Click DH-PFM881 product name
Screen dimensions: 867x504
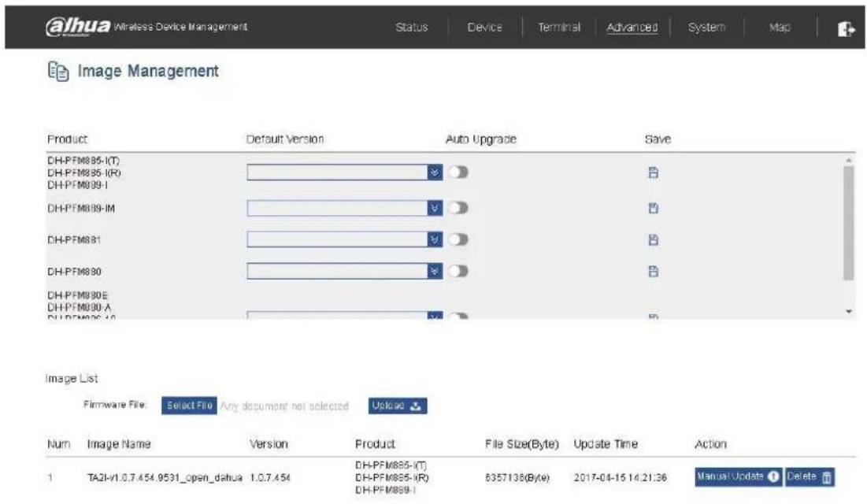coord(74,240)
